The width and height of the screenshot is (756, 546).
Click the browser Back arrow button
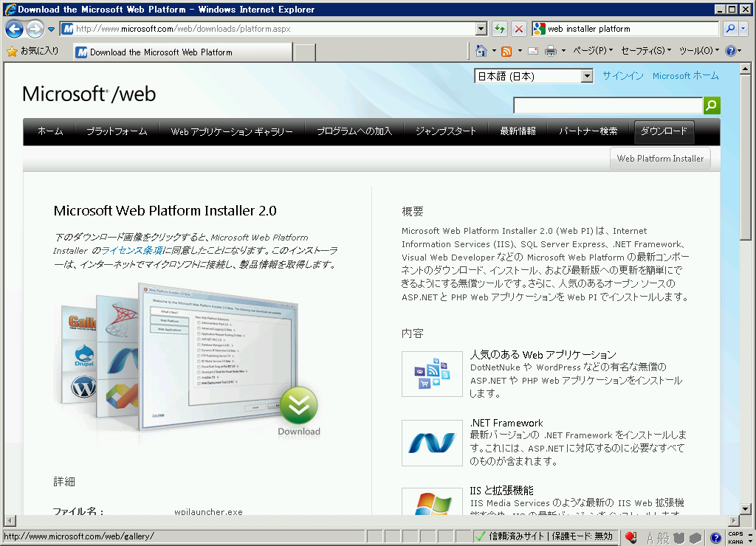click(15, 30)
